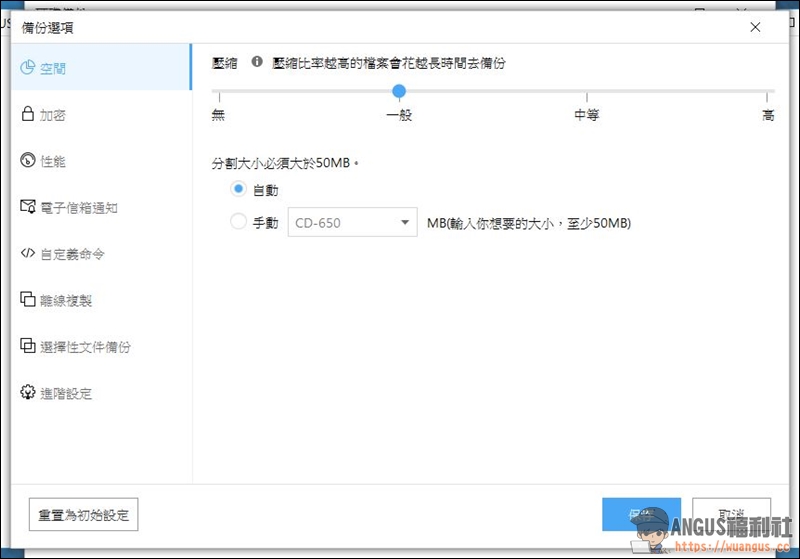This screenshot has height=559, width=800.
Task: Select the 手動 split size radio button
Action: tap(238, 222)
